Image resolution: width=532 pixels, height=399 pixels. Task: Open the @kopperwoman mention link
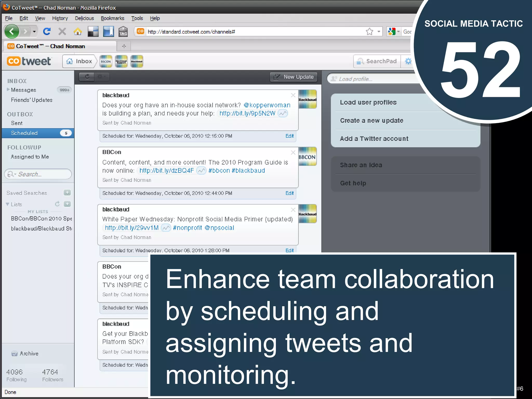pos(267,105)
